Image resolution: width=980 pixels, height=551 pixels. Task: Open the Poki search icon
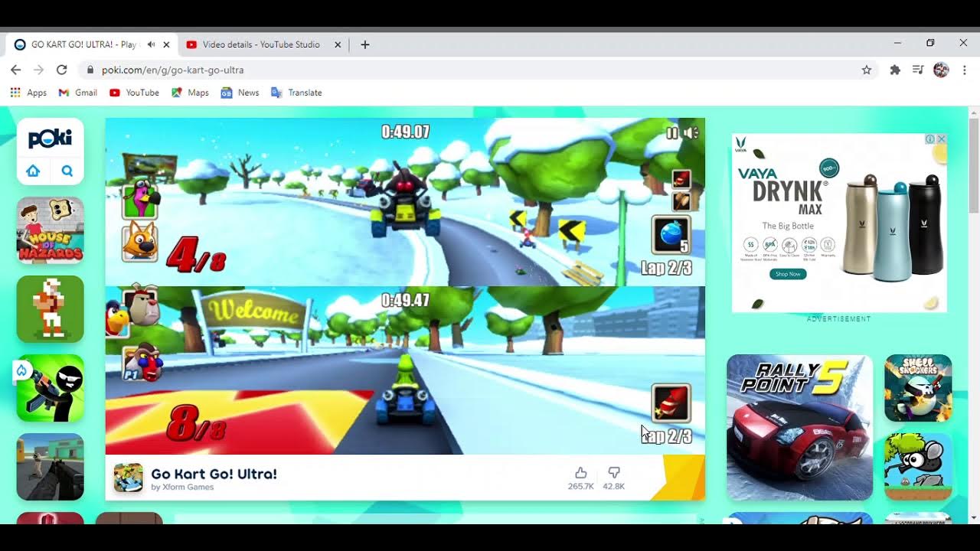coord(67,171)
